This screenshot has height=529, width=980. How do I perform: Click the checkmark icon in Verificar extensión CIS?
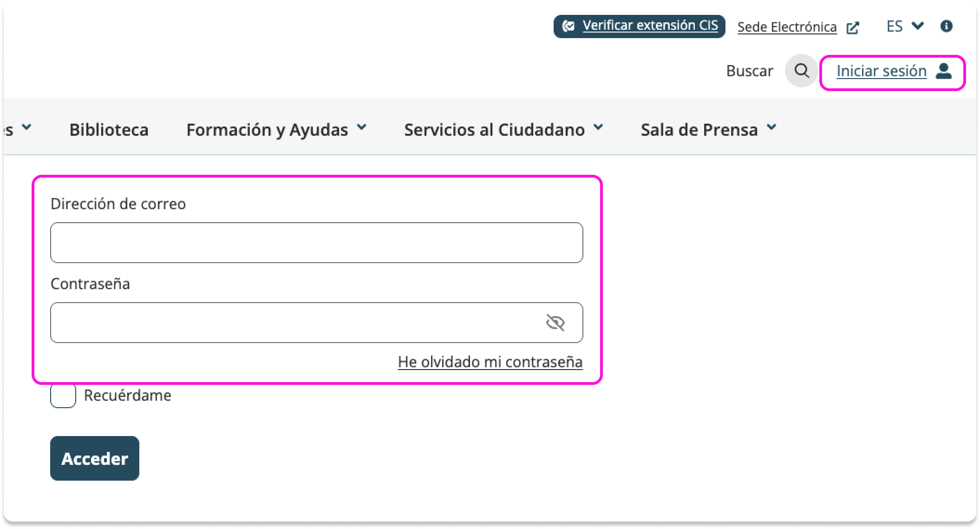pos(568,26)
